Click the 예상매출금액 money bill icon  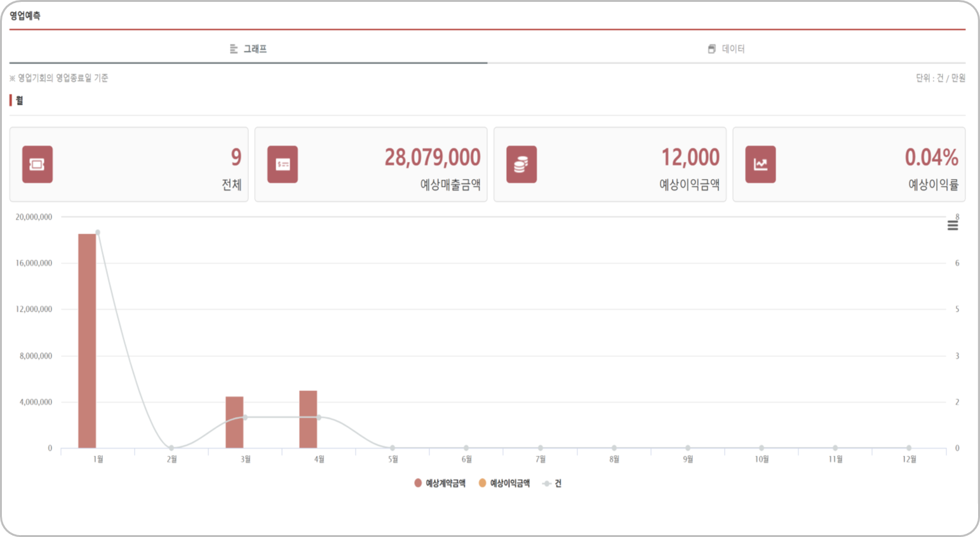coord(283,164)
